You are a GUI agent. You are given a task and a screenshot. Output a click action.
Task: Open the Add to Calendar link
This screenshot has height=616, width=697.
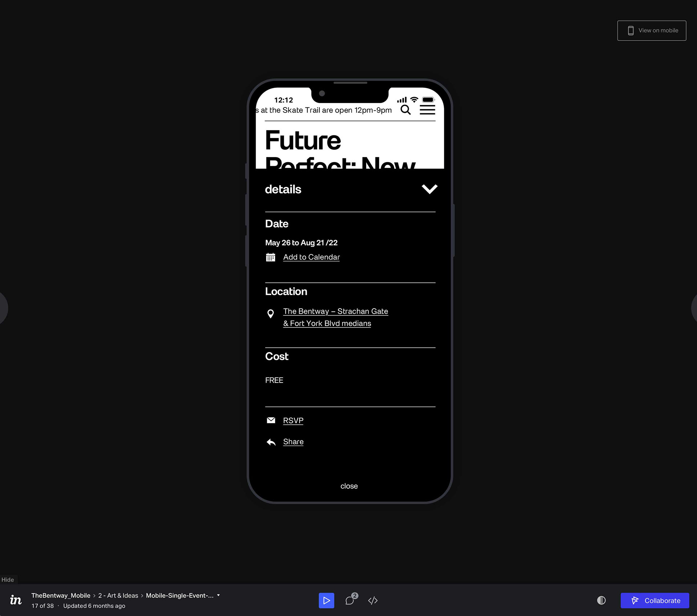click(311, 257)
